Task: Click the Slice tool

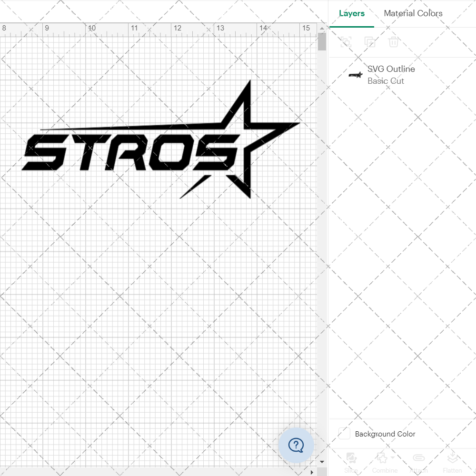Action: 351,462
